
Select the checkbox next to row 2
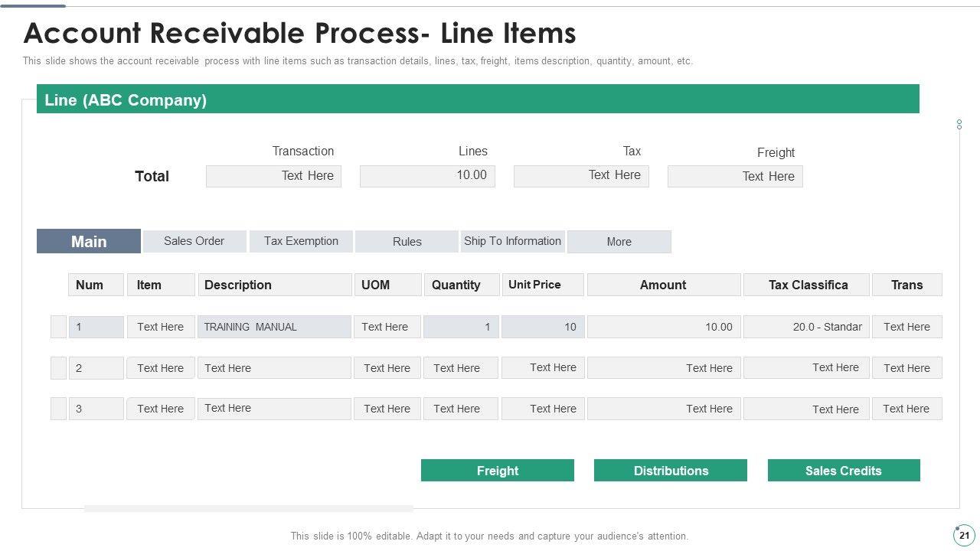[x=58, y=368]
